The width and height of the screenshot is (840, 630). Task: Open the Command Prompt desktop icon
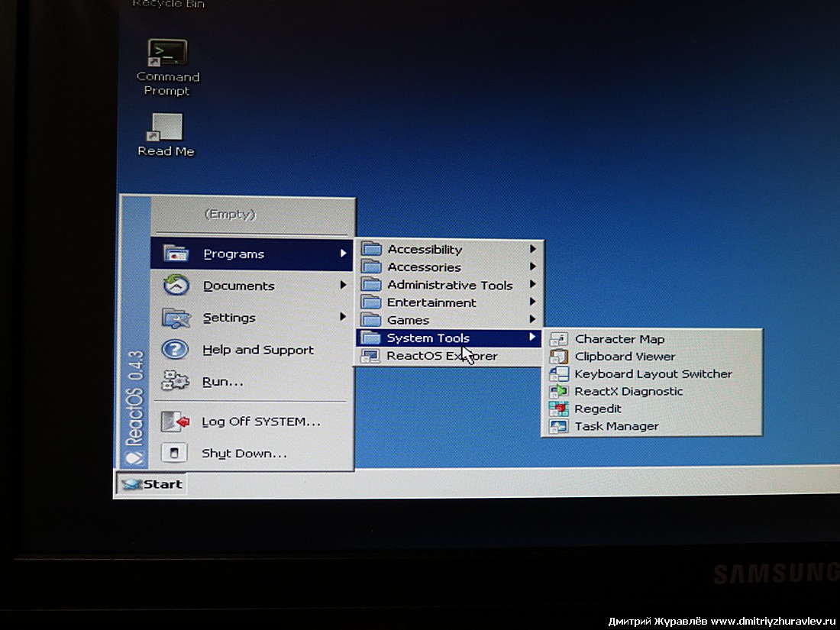click(x=167, y=53)
